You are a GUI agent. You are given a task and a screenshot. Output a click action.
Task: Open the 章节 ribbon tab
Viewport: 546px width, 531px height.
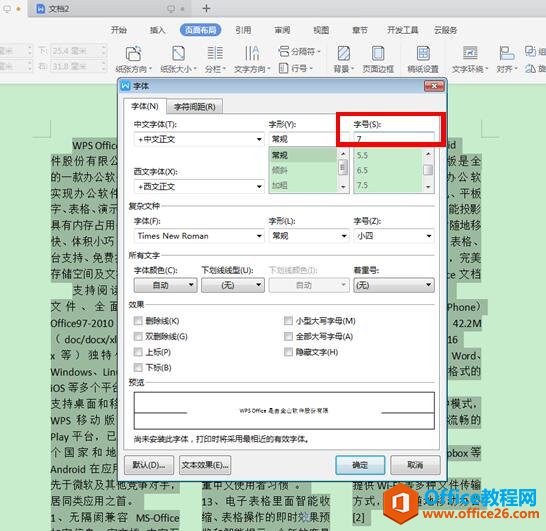[360, 30]
